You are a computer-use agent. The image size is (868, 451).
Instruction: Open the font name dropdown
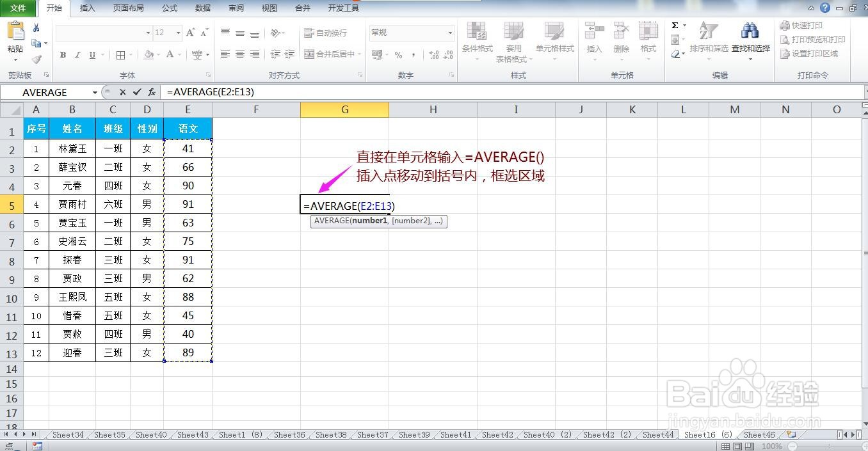pos(148,33)
